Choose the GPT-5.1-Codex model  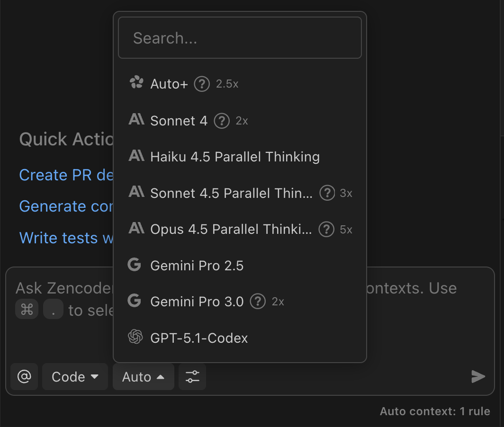(x=199, y=338)
